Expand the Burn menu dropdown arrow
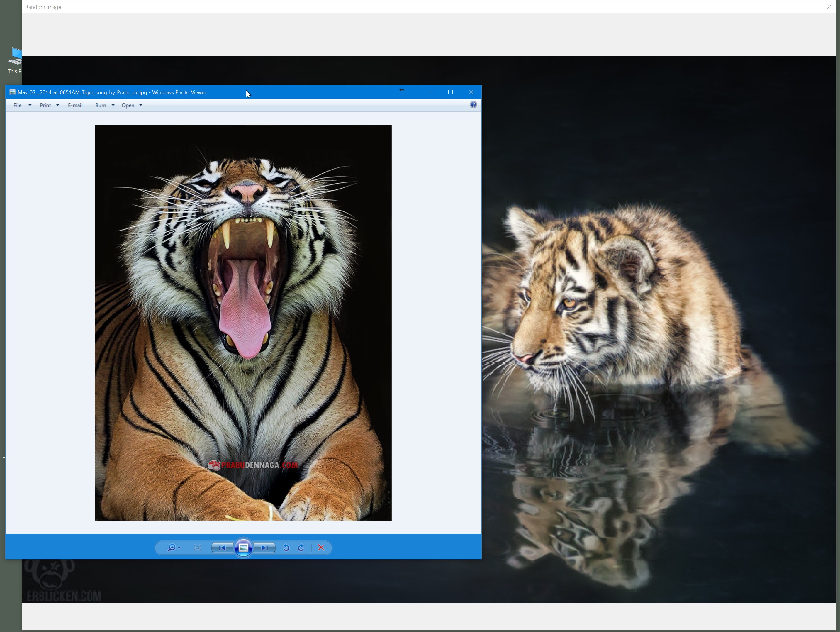This screenshot has height=632, width=840. coord(113,105)
